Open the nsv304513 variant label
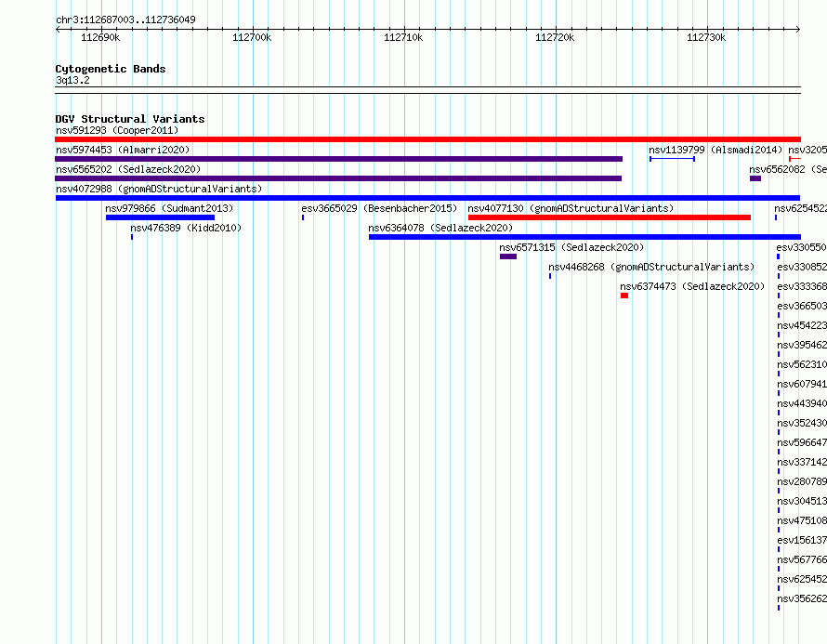 coord(802,501)
